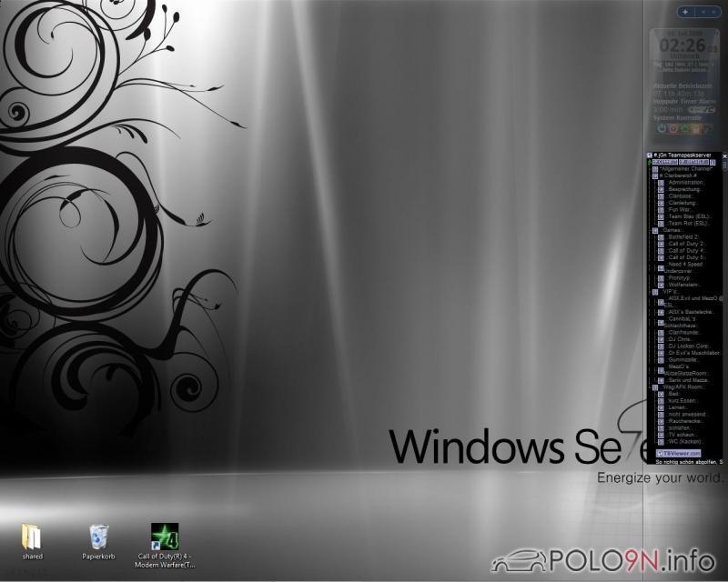Open the shared folder on desktop
Viewport: 728px width, 582px height.
pyautogui.click(x=32, y=537)
